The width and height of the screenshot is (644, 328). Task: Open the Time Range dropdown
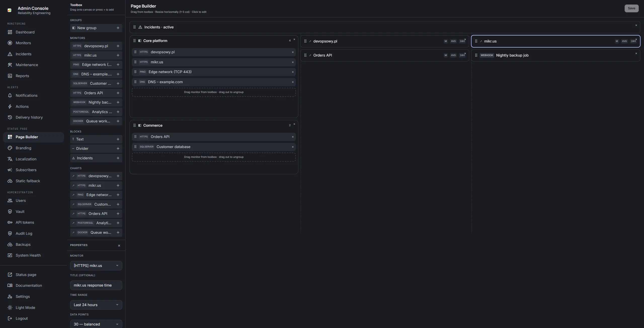click(96, 305)
